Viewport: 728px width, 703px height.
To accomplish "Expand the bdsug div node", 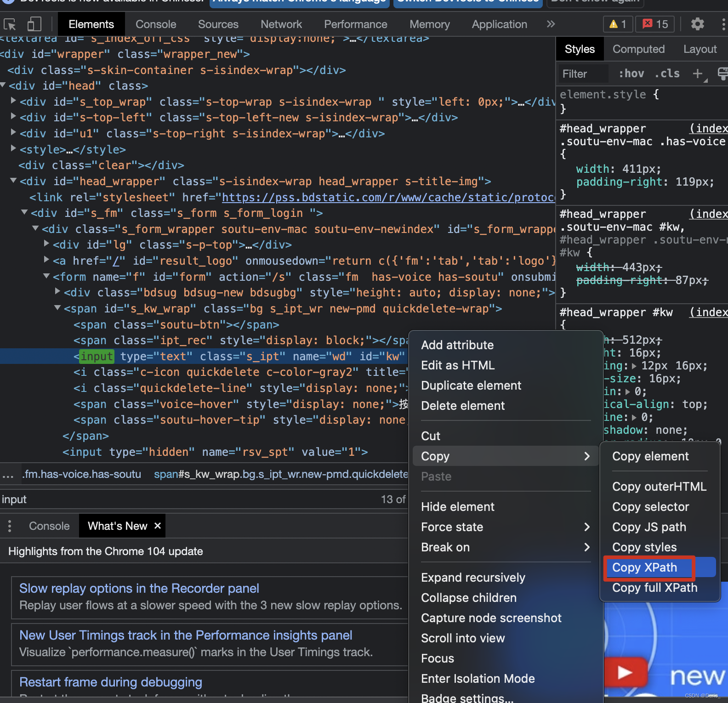I will [58, 292].
